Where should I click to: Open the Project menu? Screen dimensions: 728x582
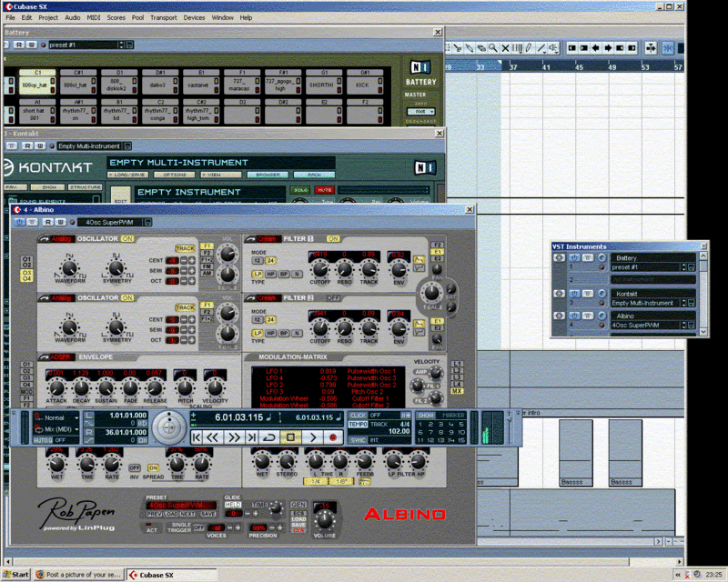[x=48, y=17]
